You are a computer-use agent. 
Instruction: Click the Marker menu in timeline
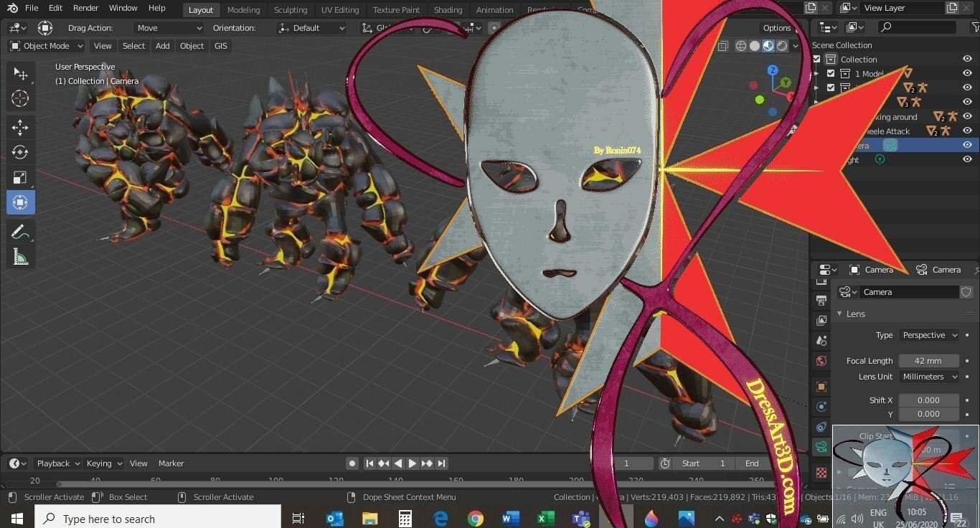point(171,463)
